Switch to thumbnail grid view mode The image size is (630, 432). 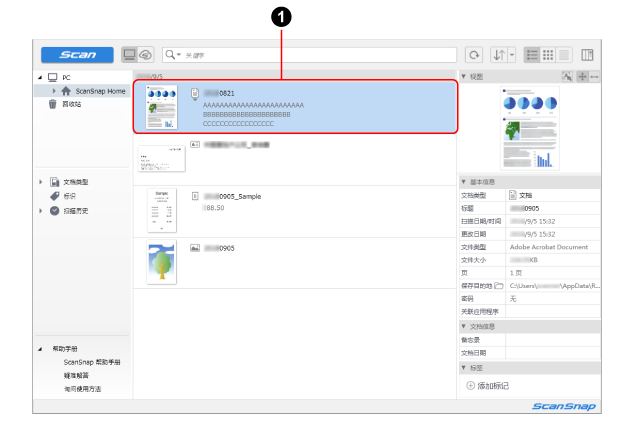pos(548,55)
